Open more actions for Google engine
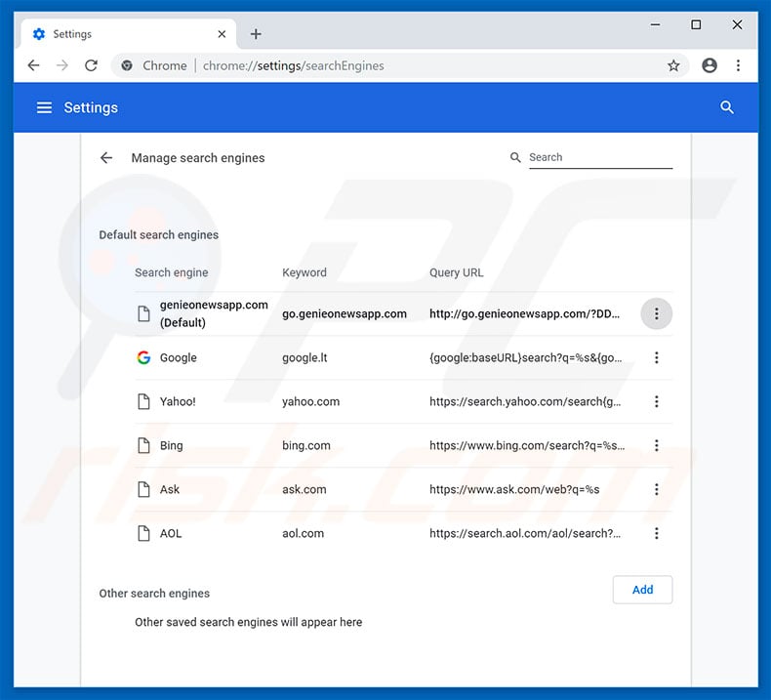 pos(657,357)
